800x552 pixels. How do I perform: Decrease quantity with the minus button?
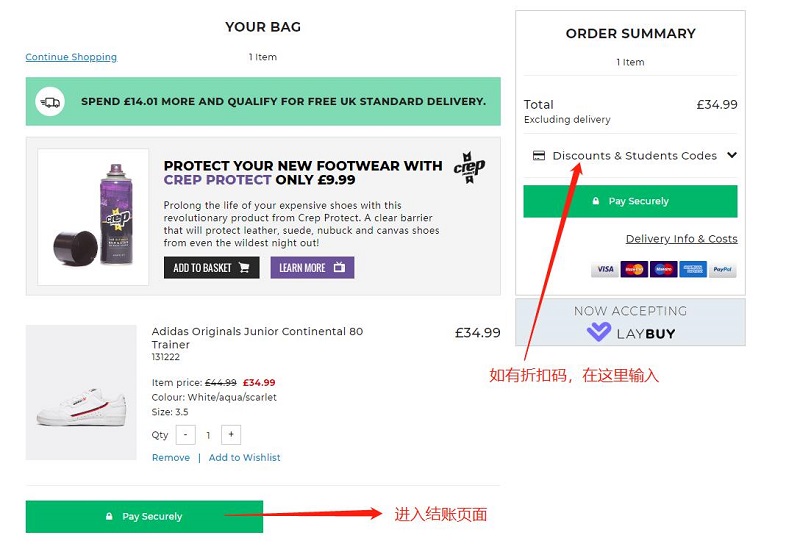tap(185, 435)
